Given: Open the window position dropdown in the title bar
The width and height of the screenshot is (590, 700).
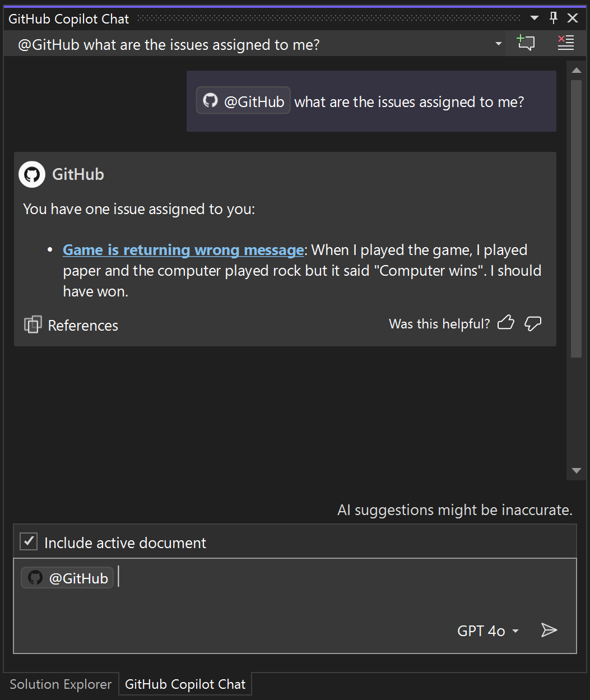Looking at the screenshot, I should pos(534,17).
